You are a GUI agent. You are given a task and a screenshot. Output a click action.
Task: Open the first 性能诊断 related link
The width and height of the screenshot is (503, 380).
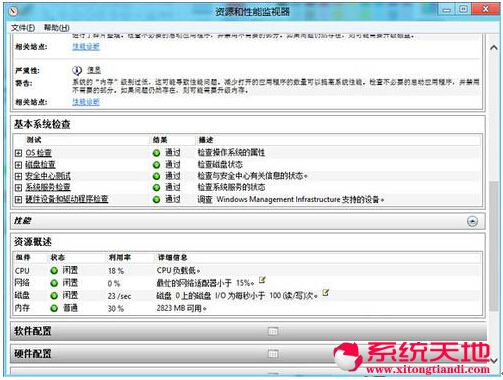[86, 47]
